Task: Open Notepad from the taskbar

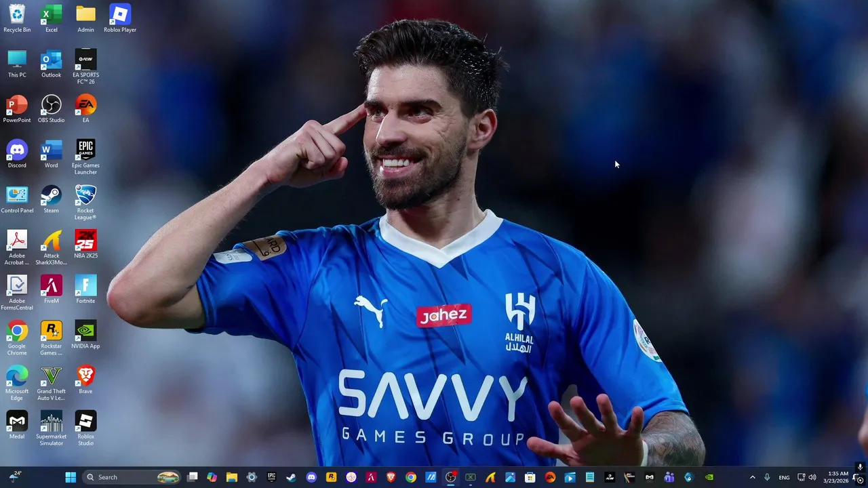Action: tap(590, 477)
